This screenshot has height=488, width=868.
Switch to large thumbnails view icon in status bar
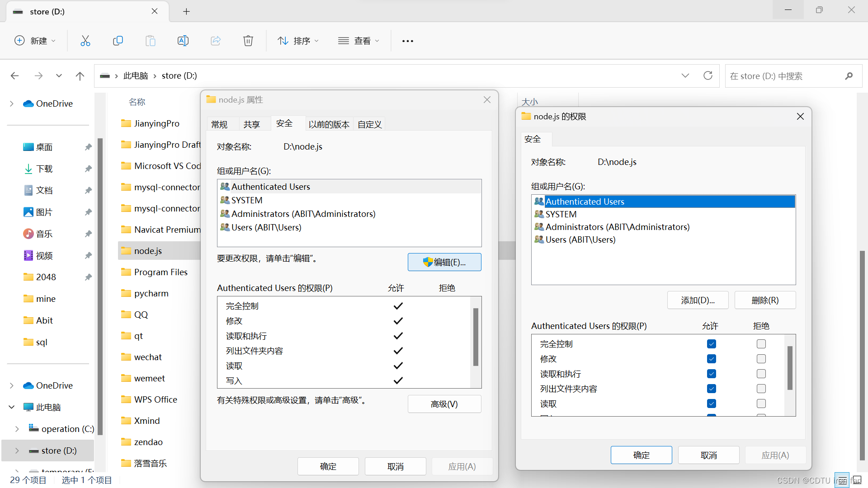(856, 480)
